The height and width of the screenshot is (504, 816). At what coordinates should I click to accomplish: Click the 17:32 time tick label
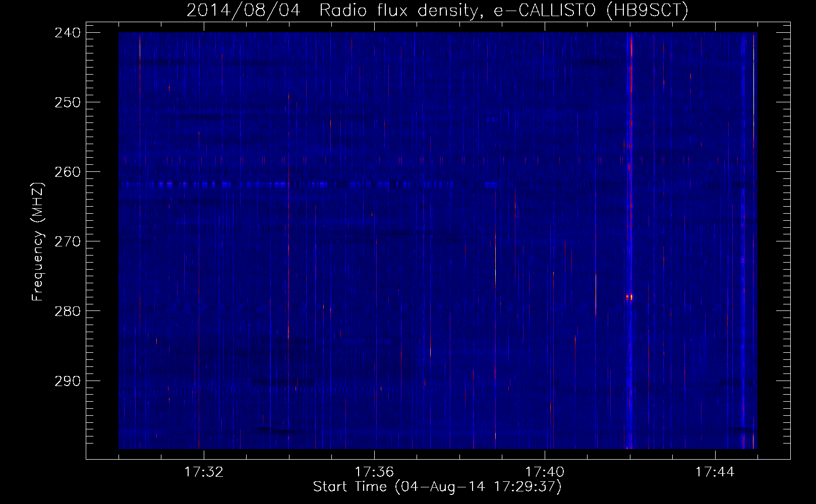click(x=204, y=472)
